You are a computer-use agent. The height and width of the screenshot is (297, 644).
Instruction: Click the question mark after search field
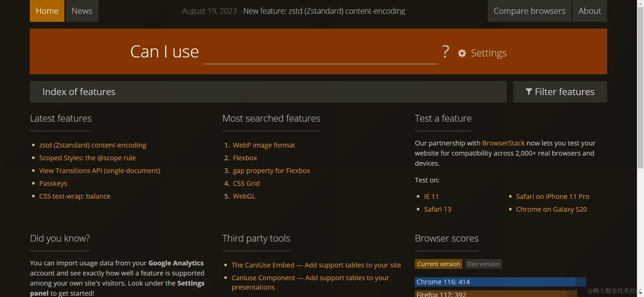coord(445,52)
